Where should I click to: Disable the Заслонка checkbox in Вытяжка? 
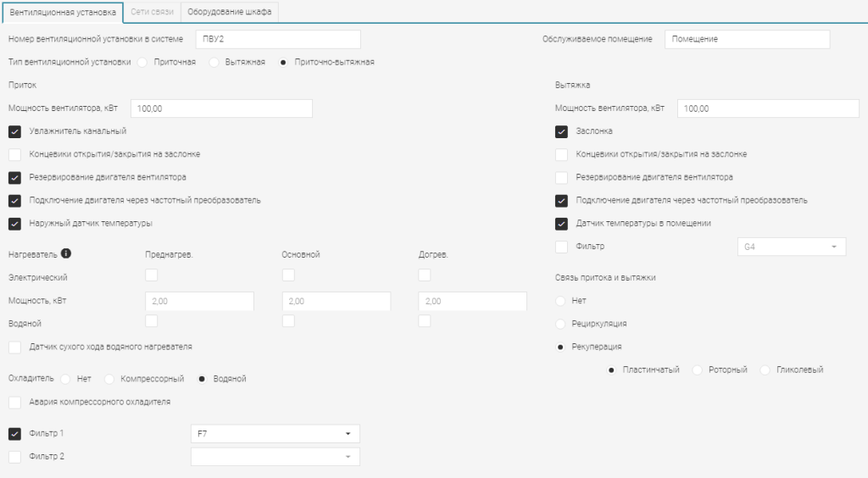click(561, 131)
